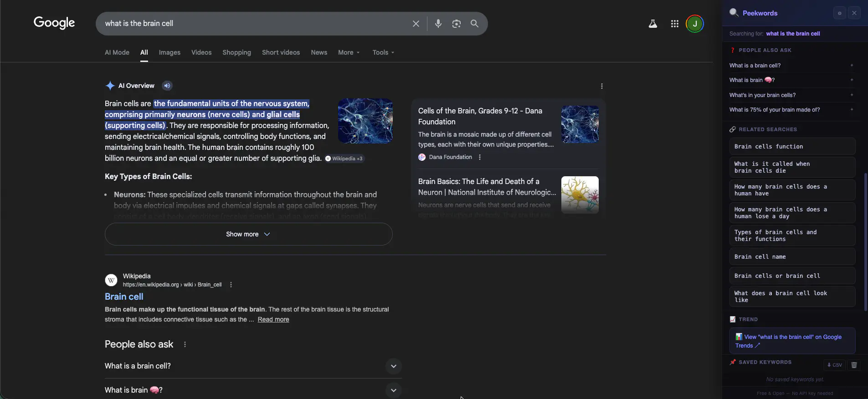Open Search Labs flask icon
The image size is (868, 399).
(652, 24)
